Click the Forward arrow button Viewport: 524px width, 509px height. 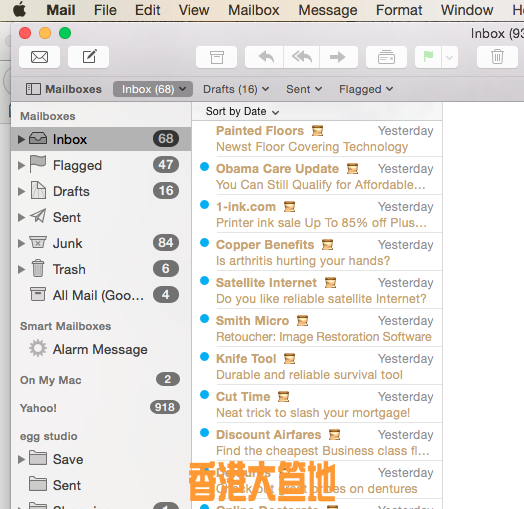pos(338,57)
